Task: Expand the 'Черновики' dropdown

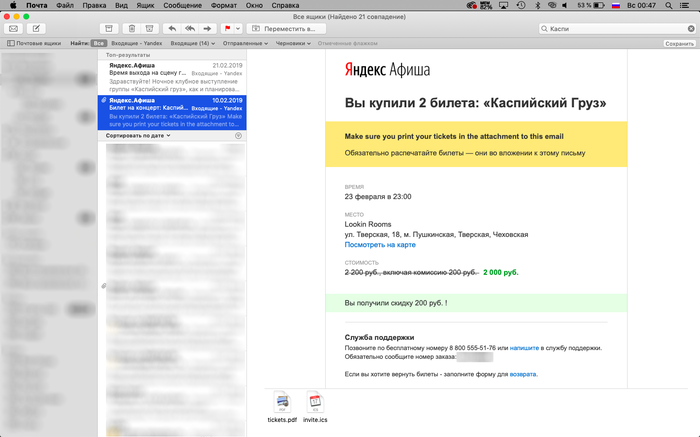Action: pos(293,43)
